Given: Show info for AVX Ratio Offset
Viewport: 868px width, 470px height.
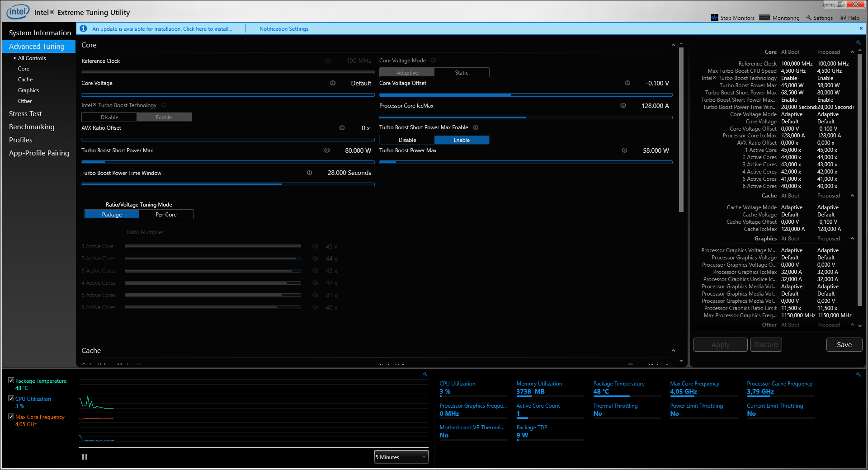Looking at the screenshot, I should pyautogui.click(x=342, y=128).
